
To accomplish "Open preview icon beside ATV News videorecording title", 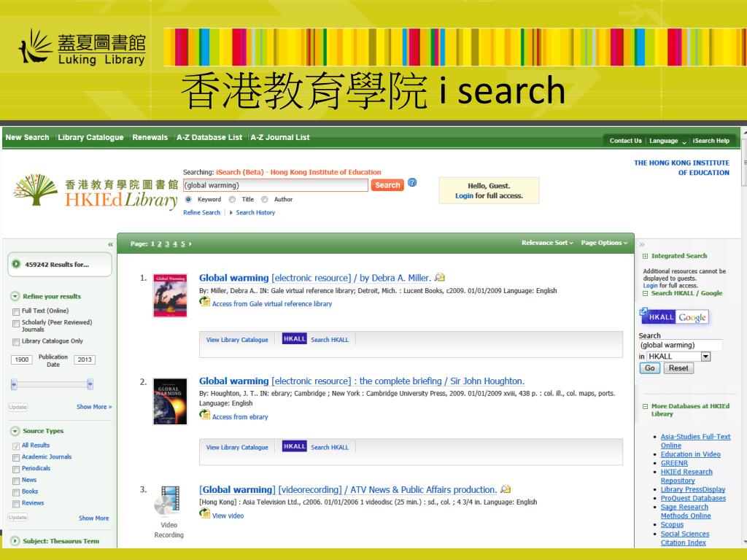I will point(506,489).
